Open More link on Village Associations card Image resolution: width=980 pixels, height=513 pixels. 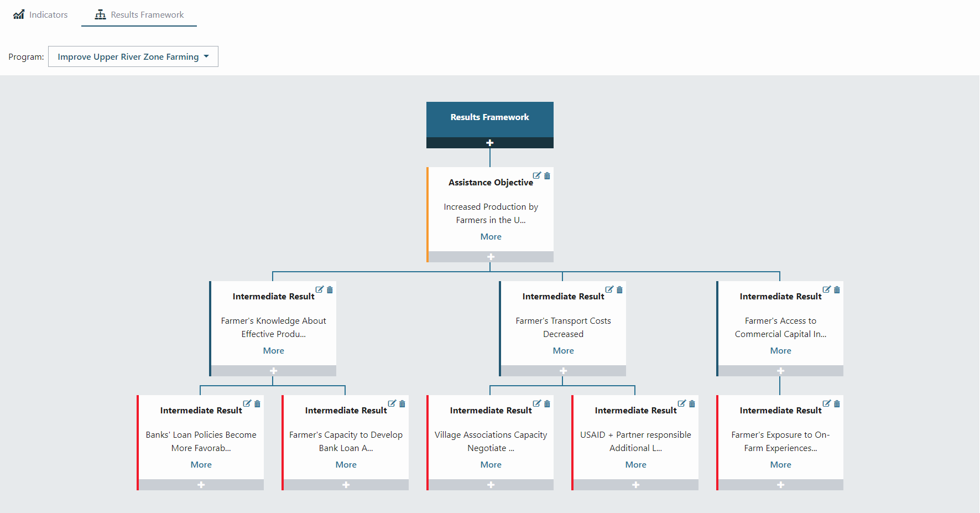click(491, 465)
